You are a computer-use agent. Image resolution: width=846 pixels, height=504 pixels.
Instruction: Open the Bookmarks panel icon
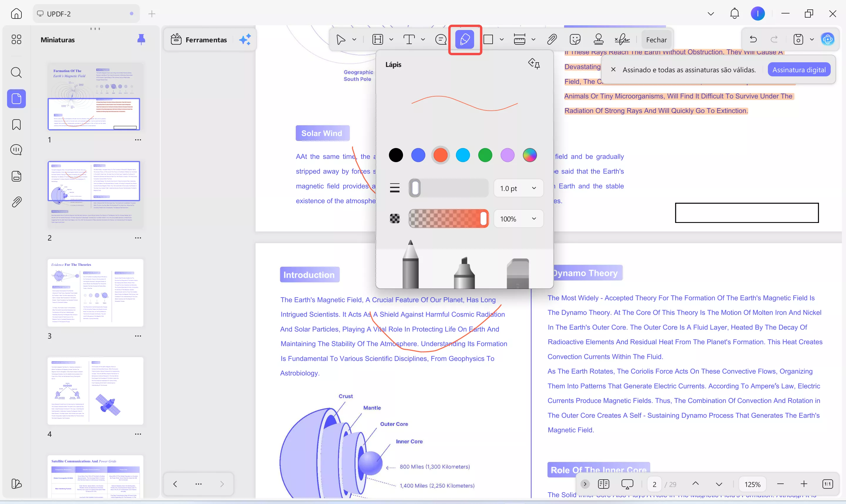(x=16, y=125)
